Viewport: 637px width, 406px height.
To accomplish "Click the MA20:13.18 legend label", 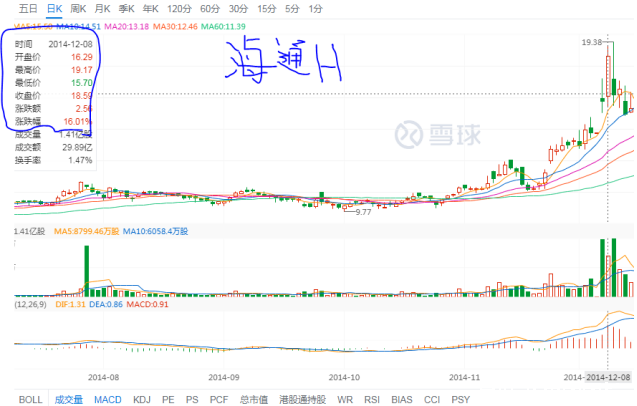I will 126,26.
